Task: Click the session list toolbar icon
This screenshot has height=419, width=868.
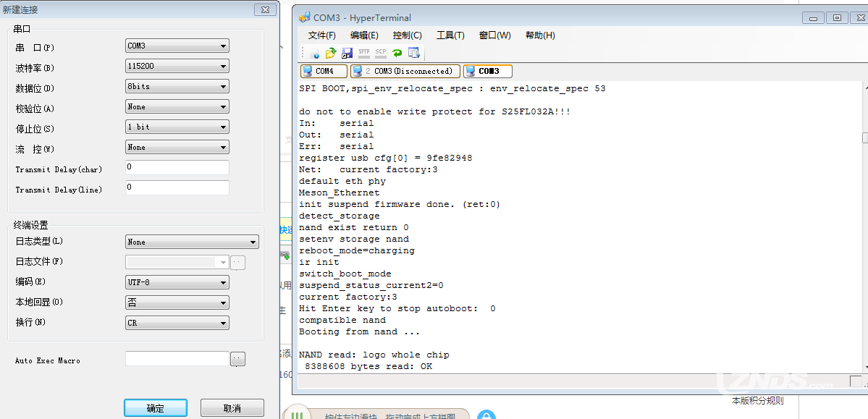Action: click(x=413, y=53)
